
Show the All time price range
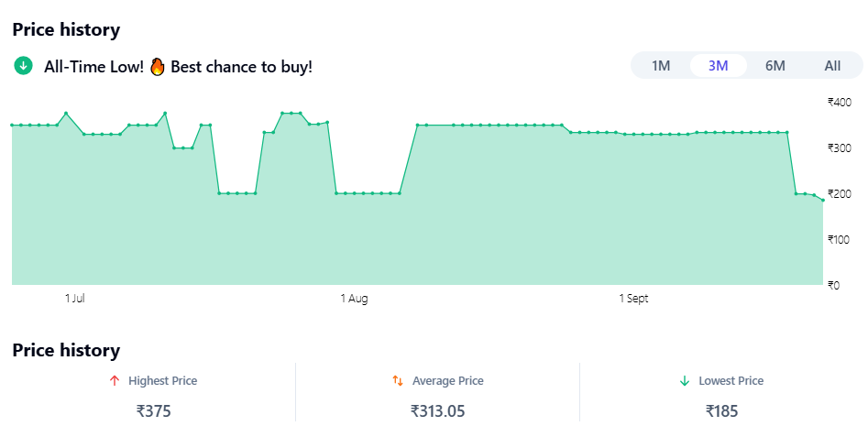point(832,66)
